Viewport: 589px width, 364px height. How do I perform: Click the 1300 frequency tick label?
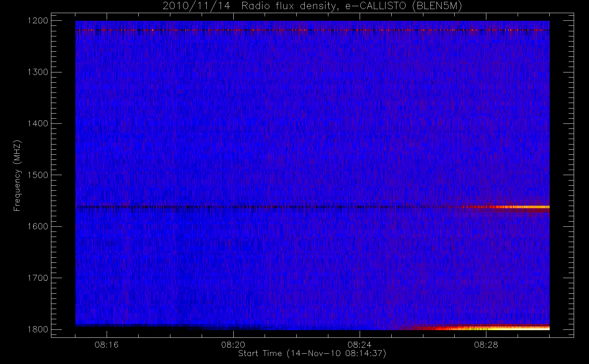click(38, 72)
